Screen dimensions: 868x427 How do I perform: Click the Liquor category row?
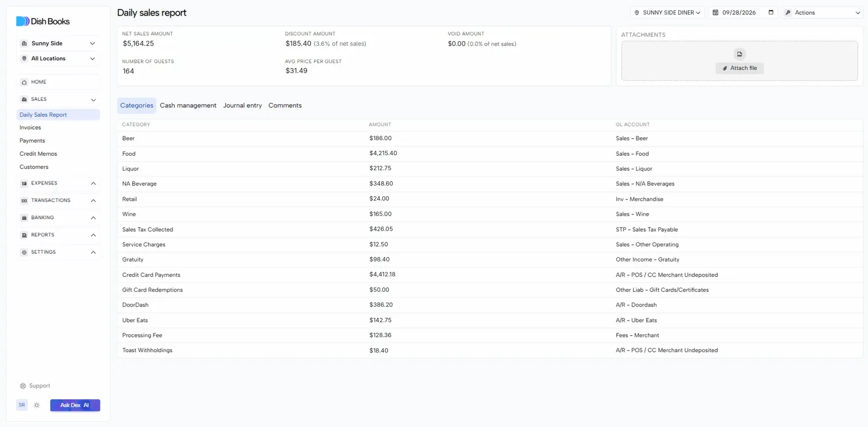[490, 169]
